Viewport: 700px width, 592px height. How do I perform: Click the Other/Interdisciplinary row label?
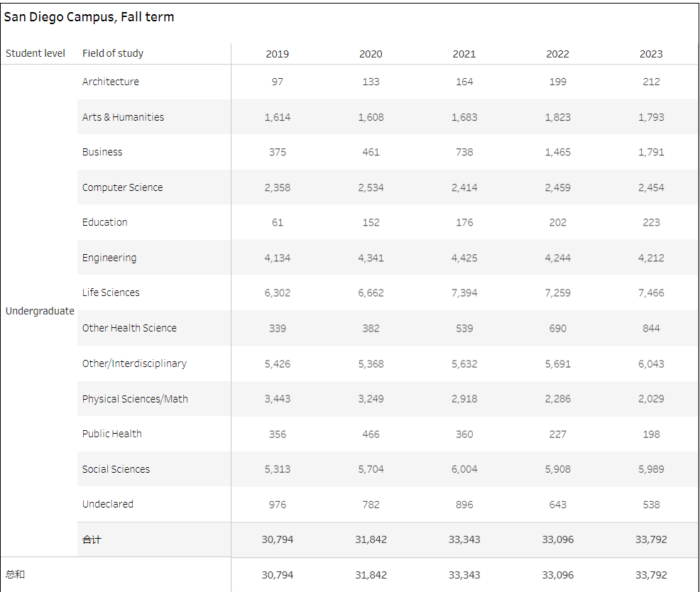click(134, 363)
